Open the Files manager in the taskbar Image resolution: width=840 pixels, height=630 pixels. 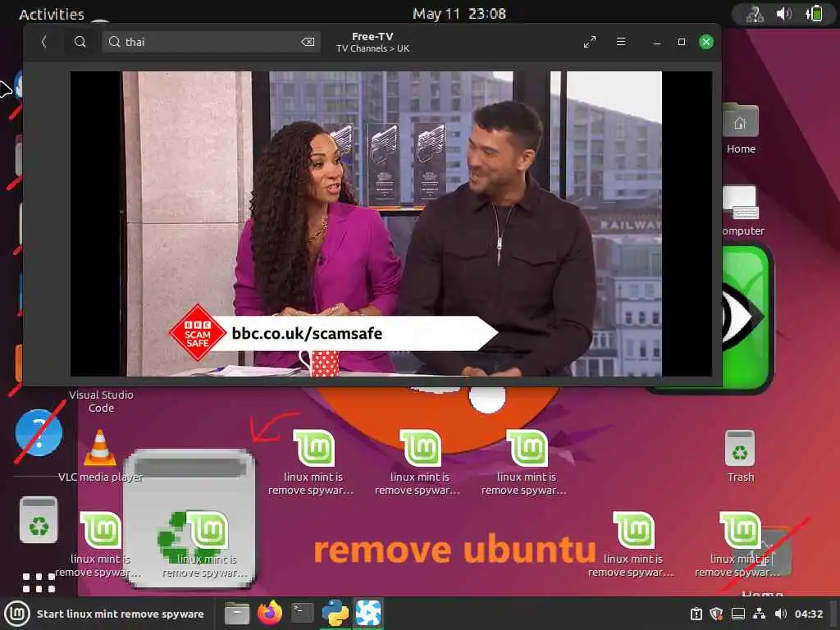[x=237, y=614]
